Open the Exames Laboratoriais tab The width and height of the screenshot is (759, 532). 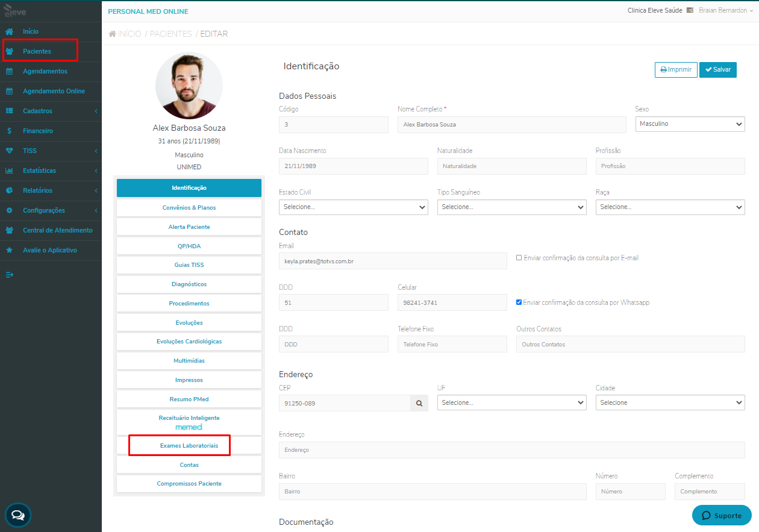pyautogui.click(x=189, y=446)
